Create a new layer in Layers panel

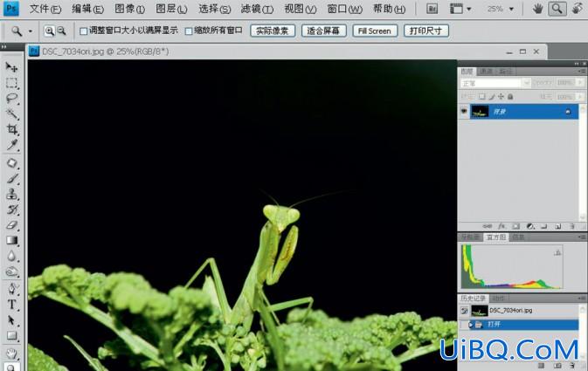coord(558,226)
